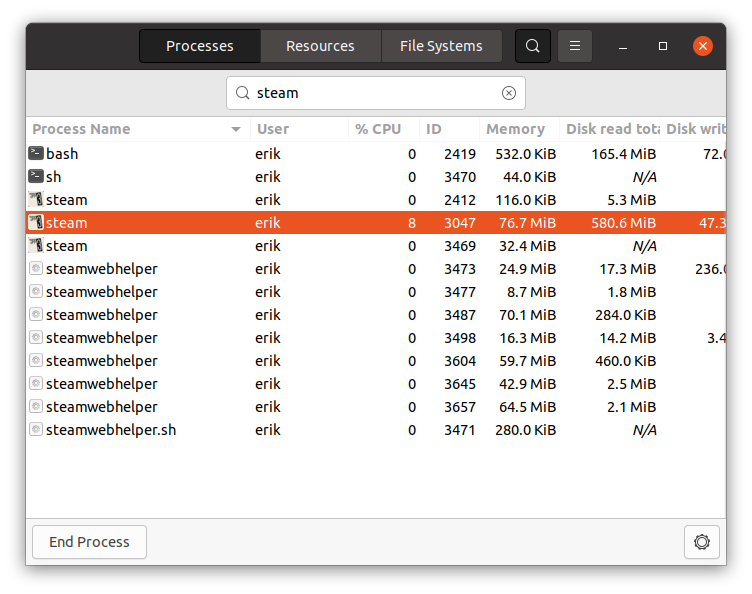The height and width of the screenshot is (594, 752).
Task: Click icon of steamwebhelper 3498
Action: point(36,338)
